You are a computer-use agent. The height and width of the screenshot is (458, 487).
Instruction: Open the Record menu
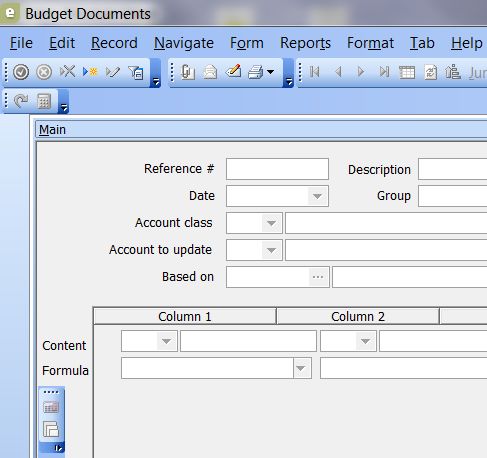[x=114, y=43]
